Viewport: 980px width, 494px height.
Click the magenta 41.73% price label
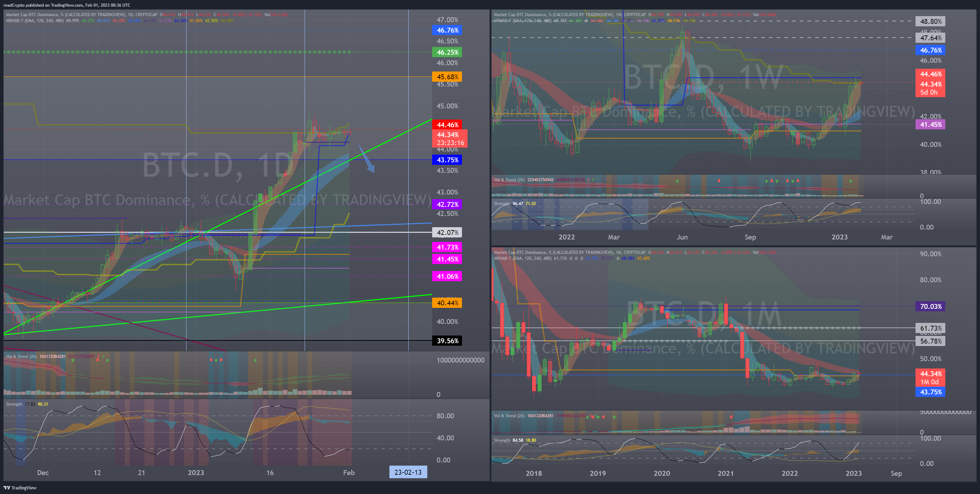point(447,248)
